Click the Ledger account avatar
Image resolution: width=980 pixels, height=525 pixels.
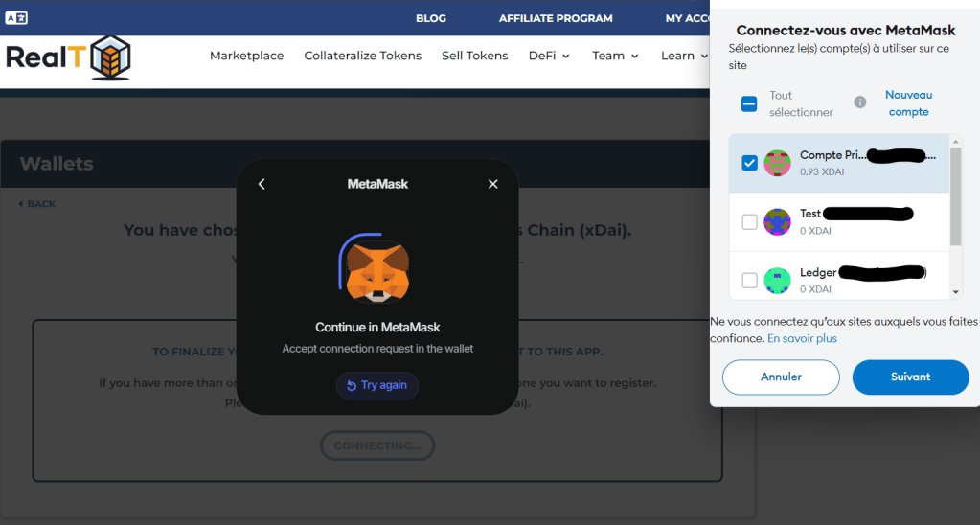pyautogui.click(x=777, y=280)
